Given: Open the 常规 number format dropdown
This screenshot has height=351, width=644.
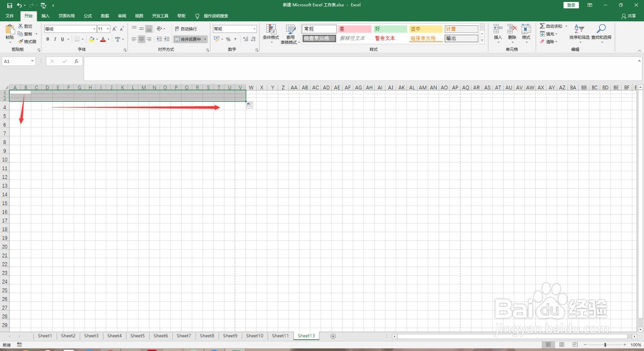Looking at the screenshot, I should pos(254,29).
